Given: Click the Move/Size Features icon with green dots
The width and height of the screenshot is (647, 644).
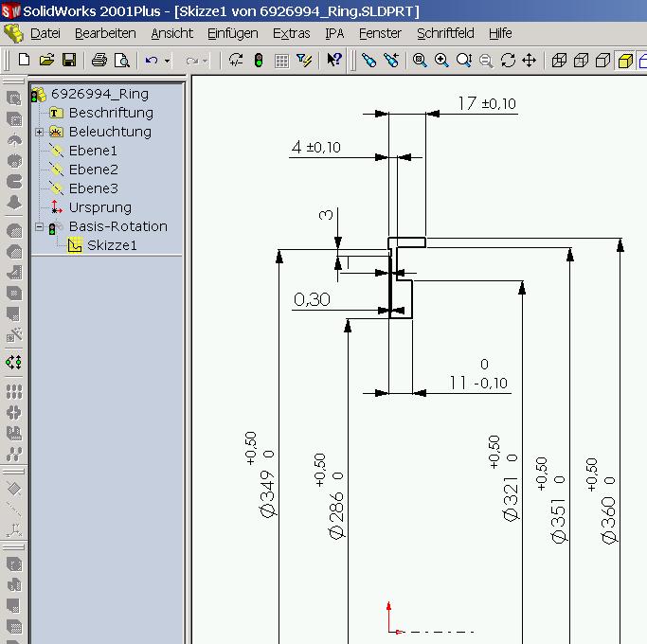Looking at the screenshot, I should [x=14, y=362].
